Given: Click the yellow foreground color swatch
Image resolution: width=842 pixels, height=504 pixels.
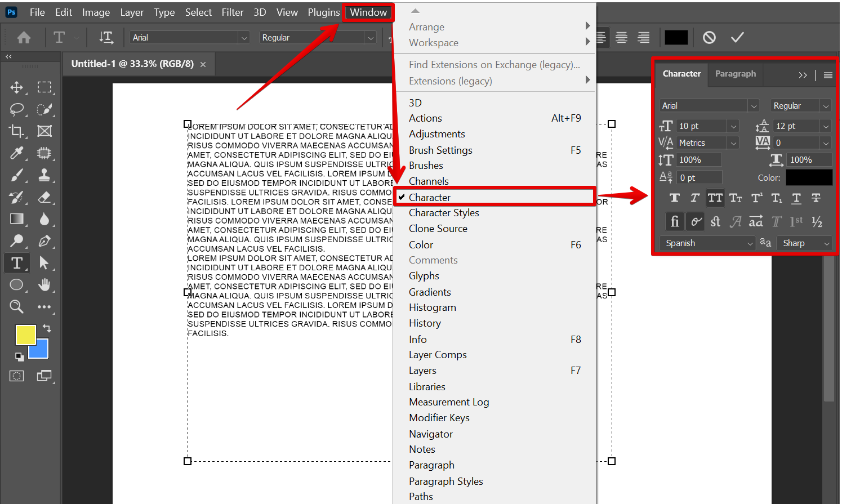Looking at the screenshot, I should click(25, 334).
